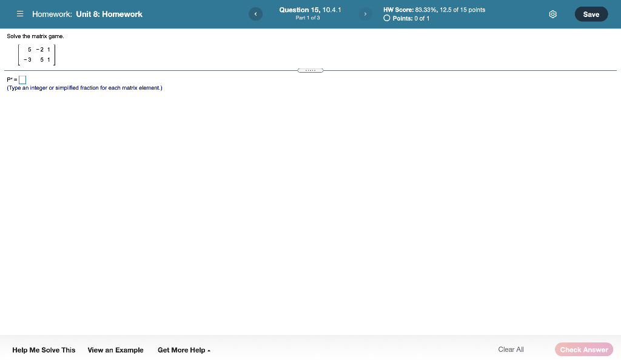Open the settings gear icon

(x=553, y=15)
